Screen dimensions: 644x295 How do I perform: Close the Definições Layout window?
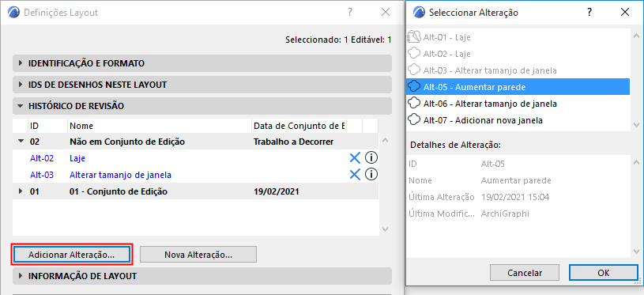coord(386,13)
